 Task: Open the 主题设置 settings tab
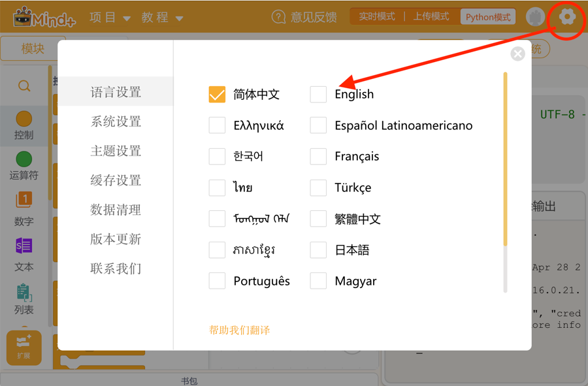click(x=116, y=151)
